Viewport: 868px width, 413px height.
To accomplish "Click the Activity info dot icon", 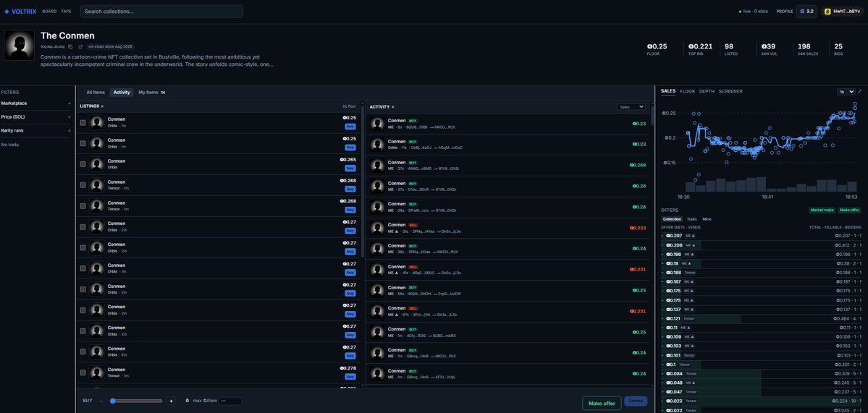I will coord(393,107).
